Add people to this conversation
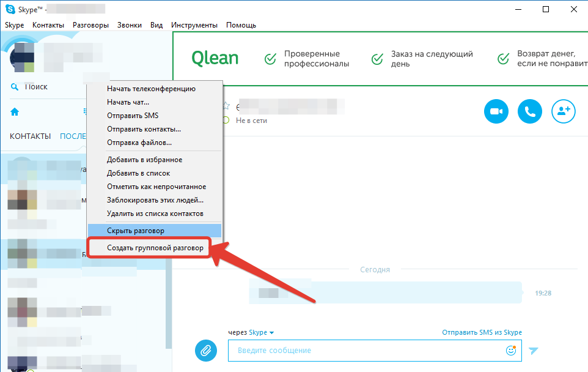The height and width of the screenshot is (372, 588). pos(564,111)
